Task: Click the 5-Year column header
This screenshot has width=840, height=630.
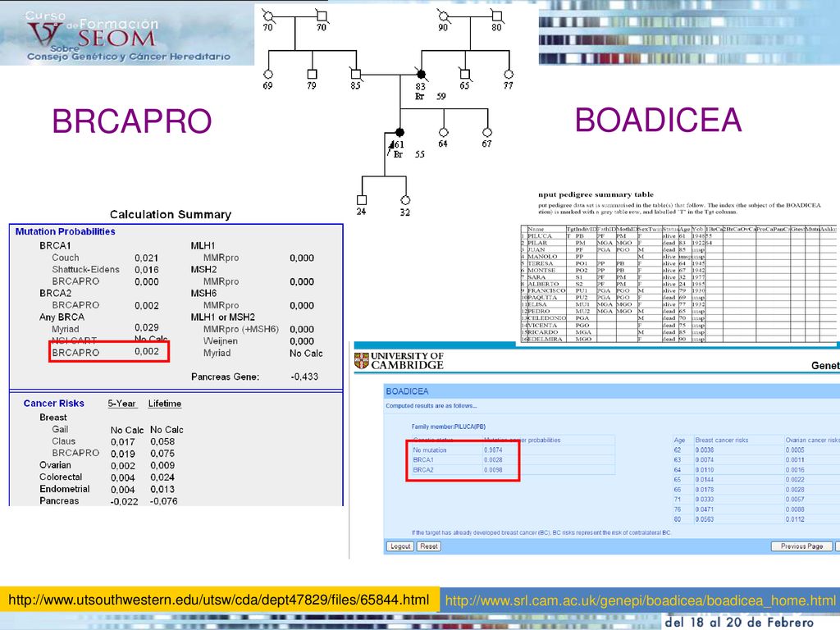Action: 121,404
